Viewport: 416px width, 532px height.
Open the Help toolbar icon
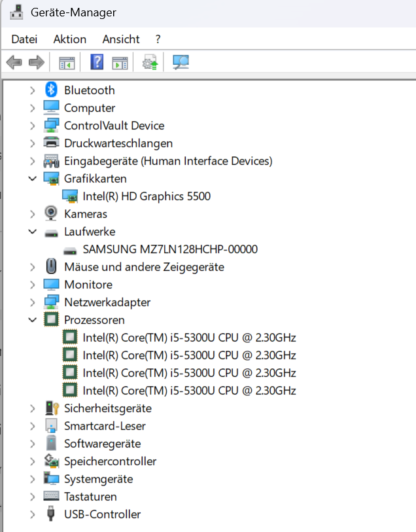(x=97, y=62)
